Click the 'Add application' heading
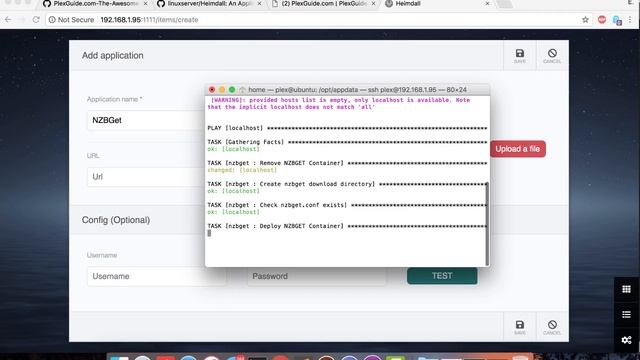This screenshot has width=640, height=360. (113, 56)
